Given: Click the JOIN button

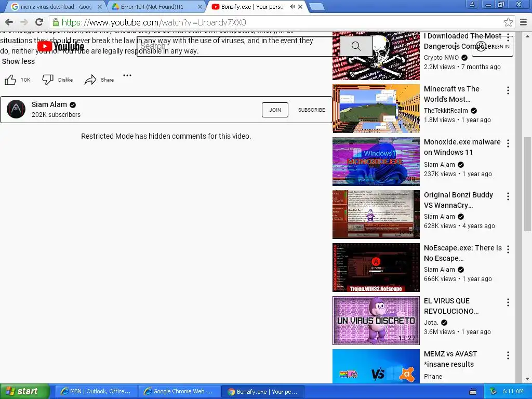Looking at the screenshot, I should pos(275,110).
